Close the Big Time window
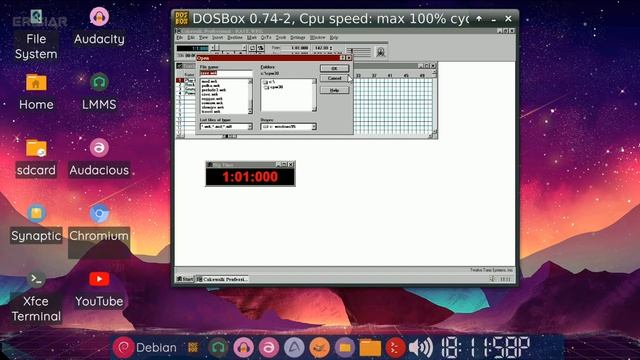Screen dimensions: 640x360 [291, 164]
